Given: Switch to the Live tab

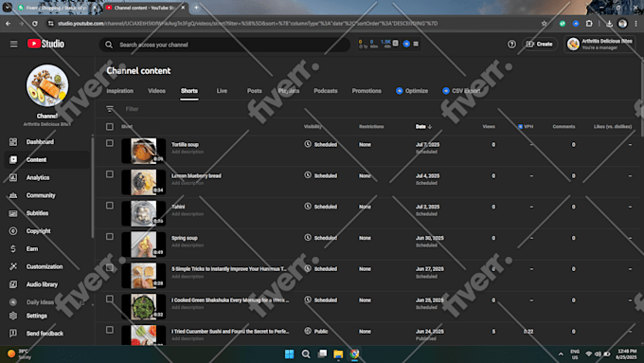Looking at the screenshot, I should click(222, 91).
